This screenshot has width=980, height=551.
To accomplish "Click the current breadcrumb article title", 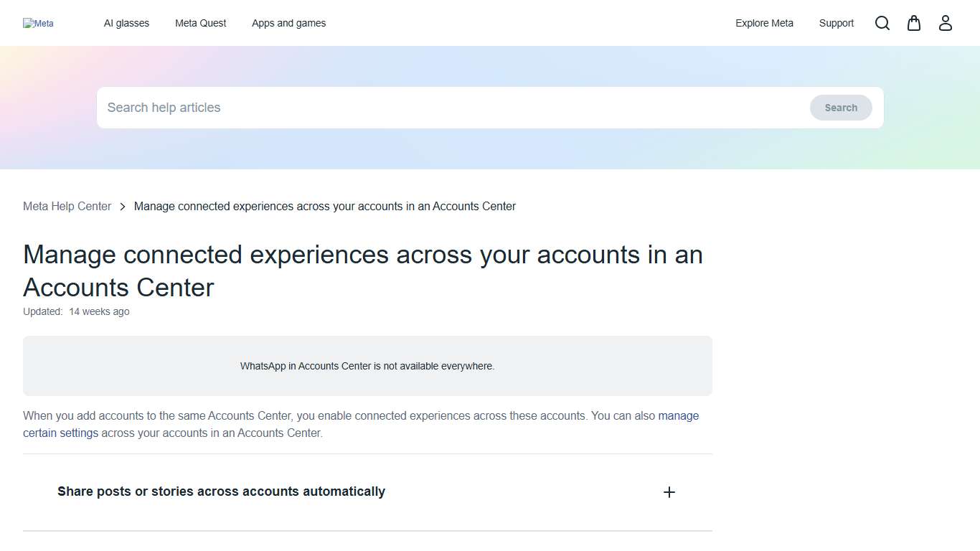I will tap(325, 206).
